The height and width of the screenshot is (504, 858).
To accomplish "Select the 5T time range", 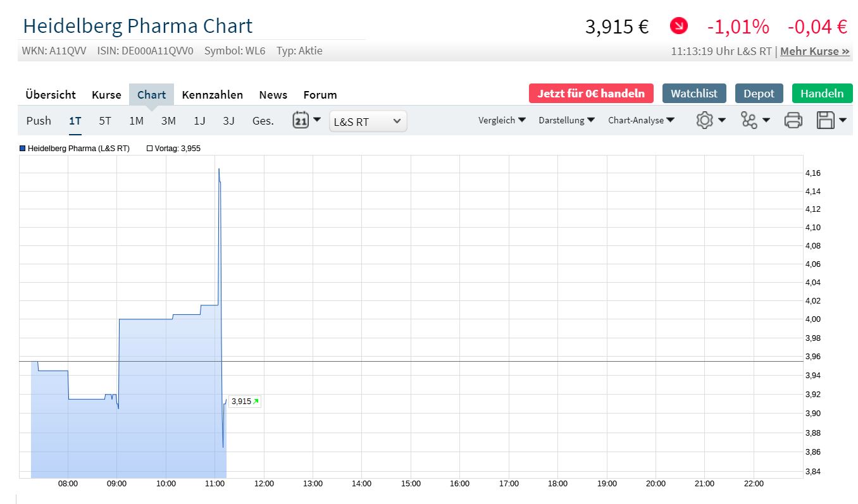I will pyautogui.click(x=105, y=121).
